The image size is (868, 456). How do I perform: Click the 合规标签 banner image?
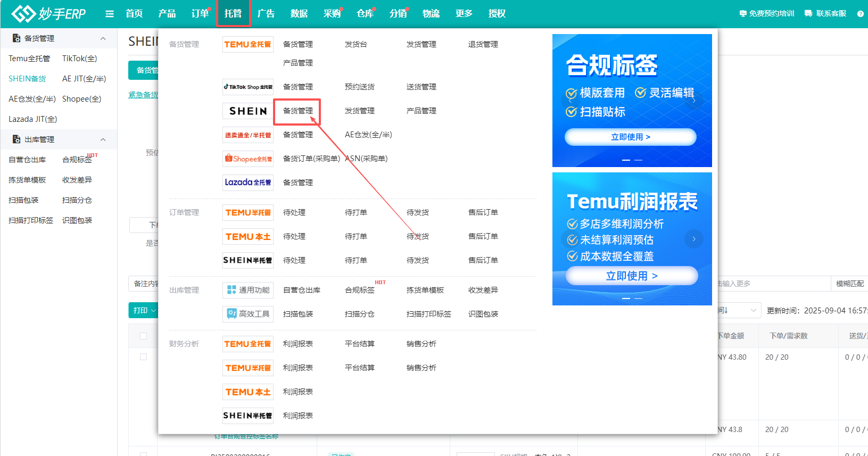pos(632,101)
